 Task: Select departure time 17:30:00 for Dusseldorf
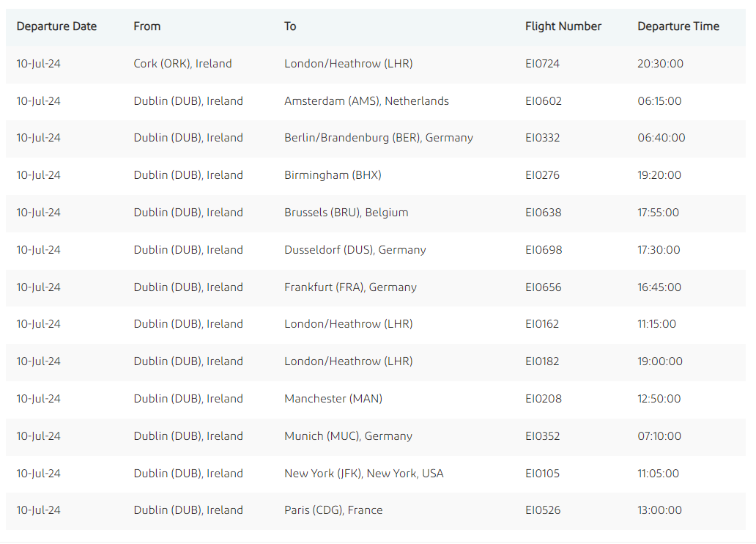659,250
